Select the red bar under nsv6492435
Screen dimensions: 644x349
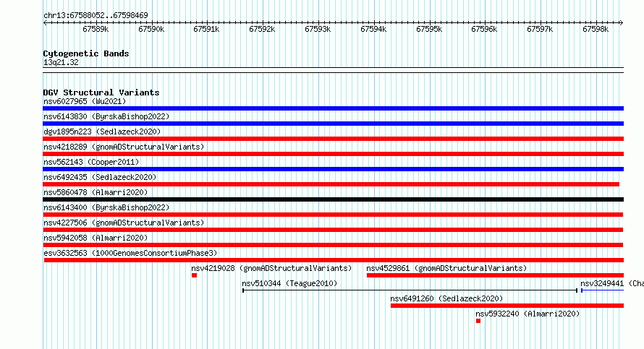coord(331,184)
